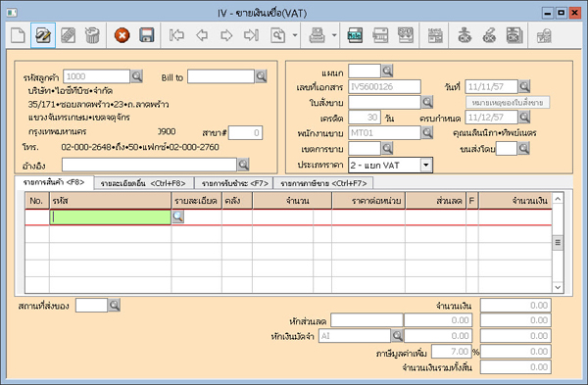Screen dimensions: 588x385
Task: Go to previous record arrow icon
Action: pos(202,35)
